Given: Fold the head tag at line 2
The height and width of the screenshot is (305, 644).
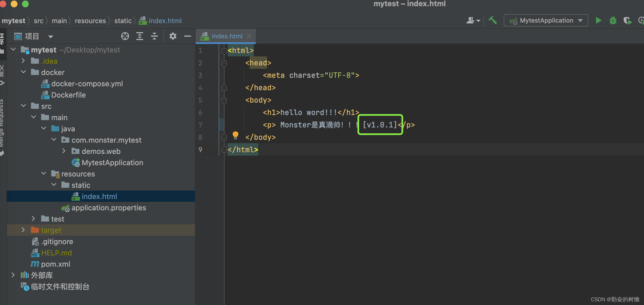Looking at the screenshot, I should [224, 63].
